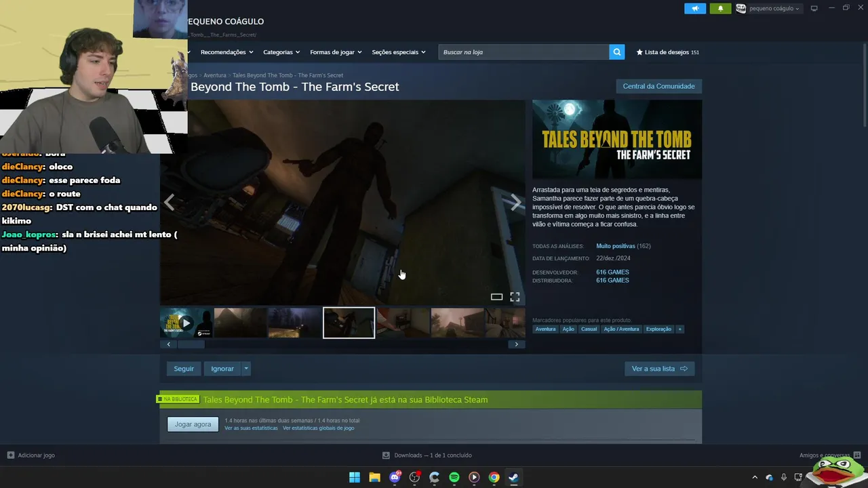
Task: Select the highlighted fourth screenshot thumbnail
Action: pos(349,323)
